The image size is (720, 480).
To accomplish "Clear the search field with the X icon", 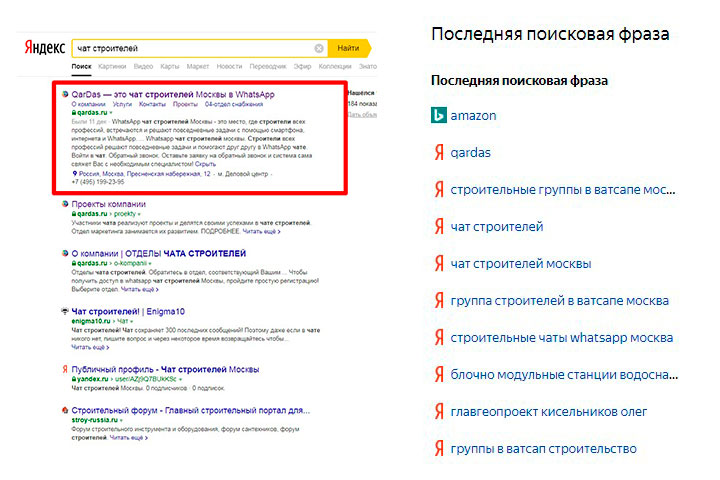I will click(319, 48).
